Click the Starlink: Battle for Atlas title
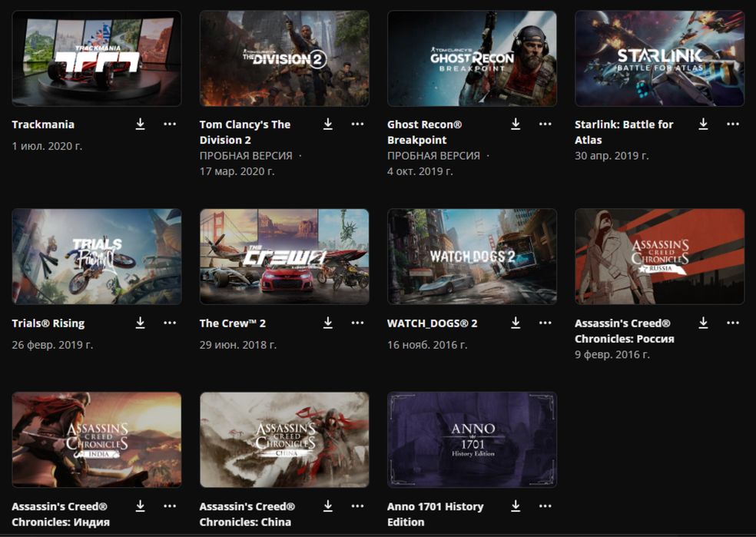Screen dimensions: 756x537 [624, 132]
